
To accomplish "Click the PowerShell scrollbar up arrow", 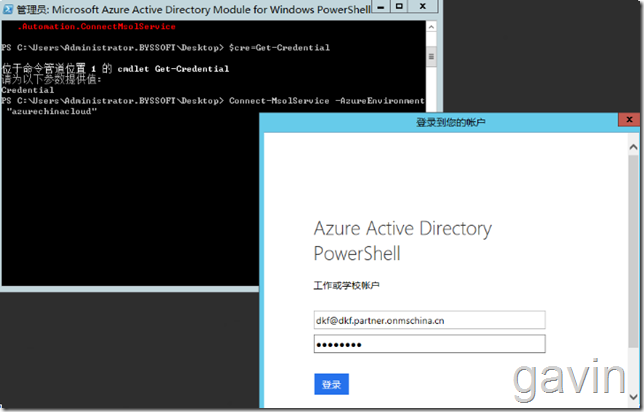I will 431,27.
